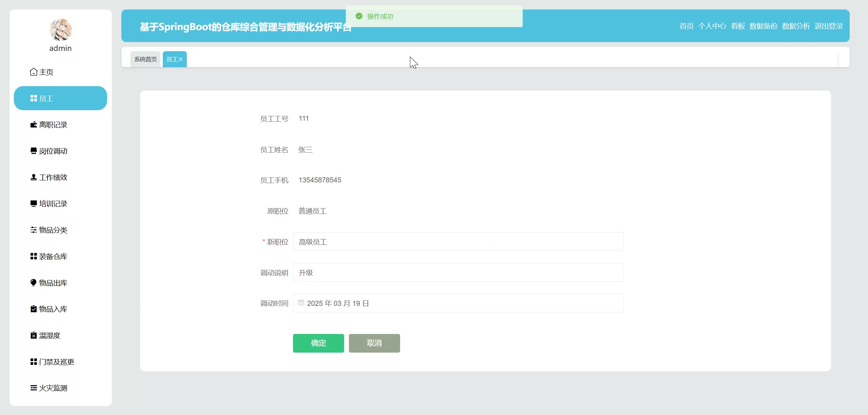Click the house icon beside 主页

tap(34, 72)
